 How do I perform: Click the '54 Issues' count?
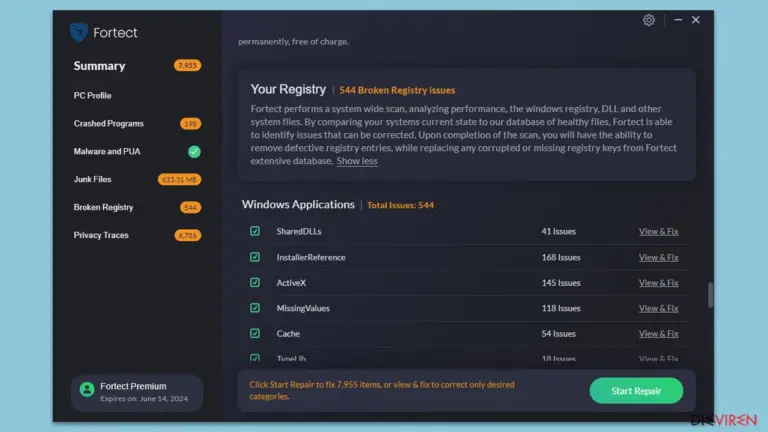coord(558,334)
